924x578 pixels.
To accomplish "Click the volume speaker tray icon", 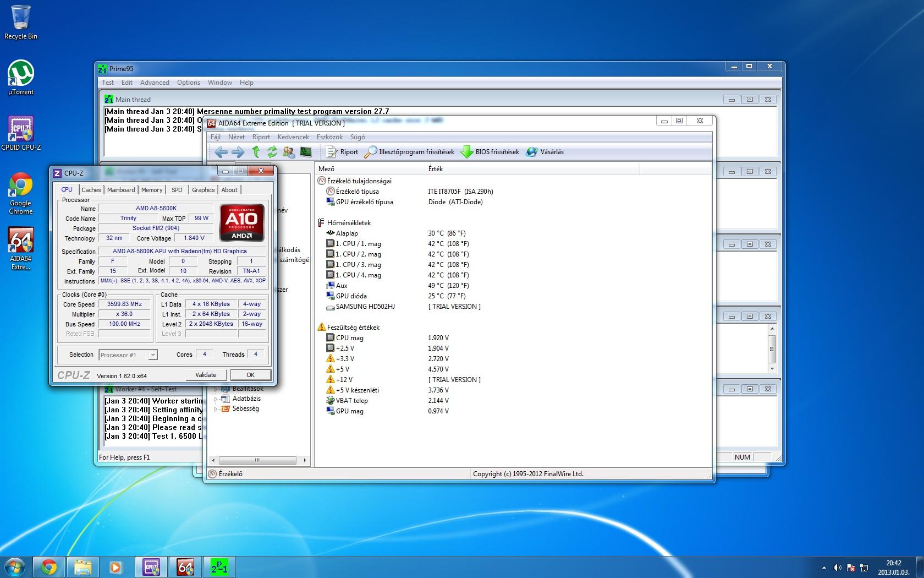I will click(837, 568).
